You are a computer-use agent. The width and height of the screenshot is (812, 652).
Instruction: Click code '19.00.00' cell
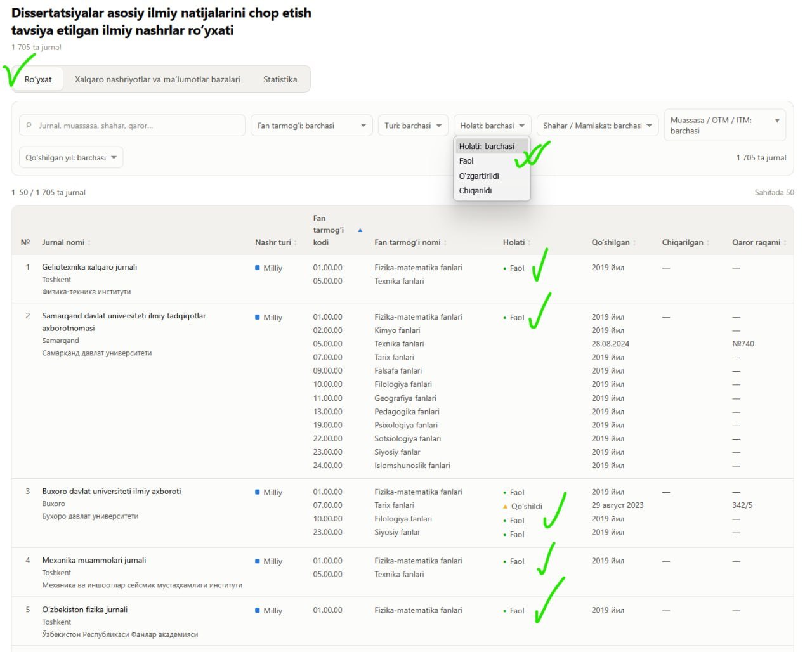pos(327,425)
